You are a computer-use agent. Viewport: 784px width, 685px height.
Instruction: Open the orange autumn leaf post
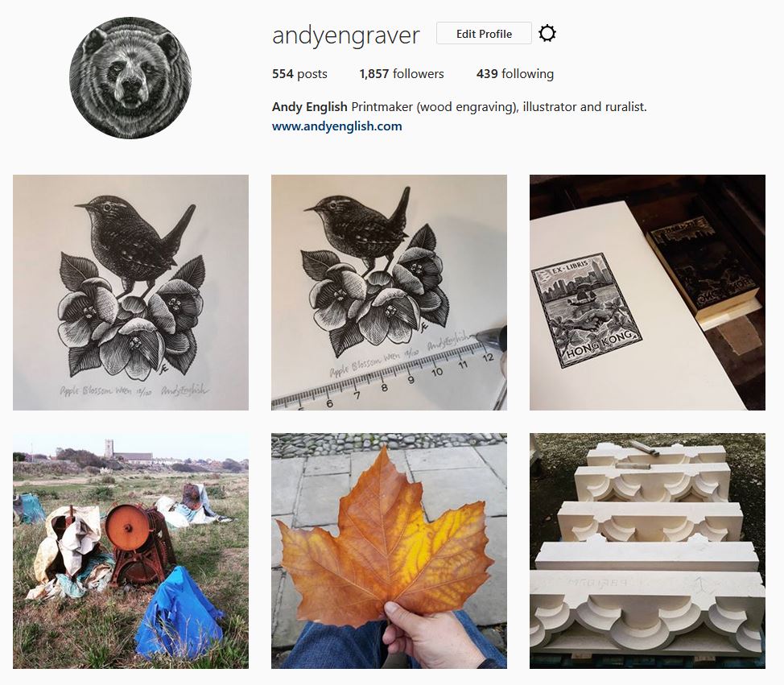tap(389, 551)
